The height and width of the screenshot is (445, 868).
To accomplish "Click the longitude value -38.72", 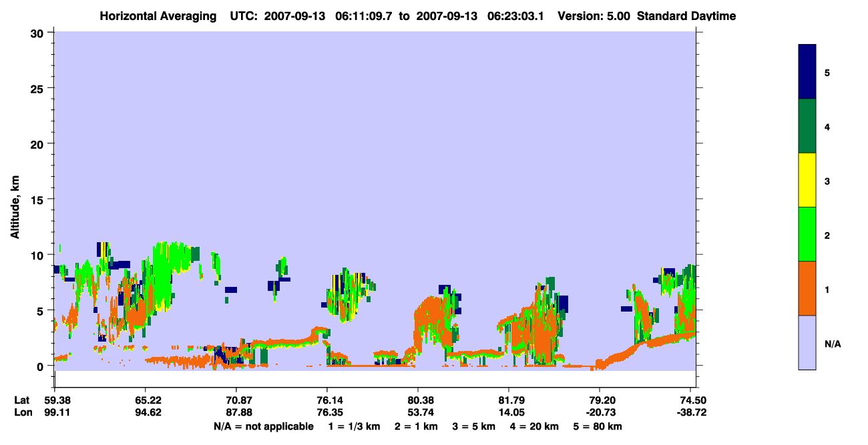I will [692, 412].
